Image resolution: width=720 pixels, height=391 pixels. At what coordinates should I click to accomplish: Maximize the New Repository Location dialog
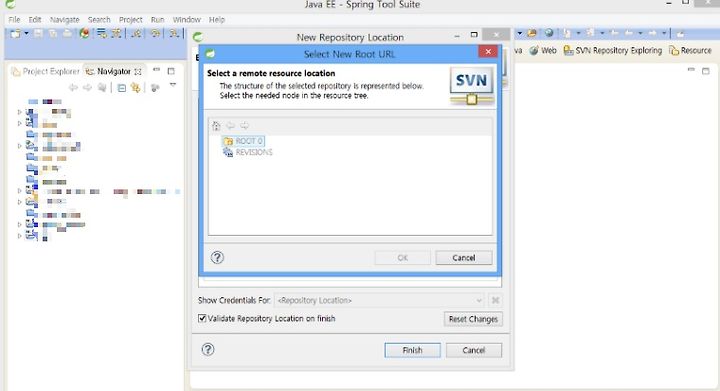tap(474, 35)
